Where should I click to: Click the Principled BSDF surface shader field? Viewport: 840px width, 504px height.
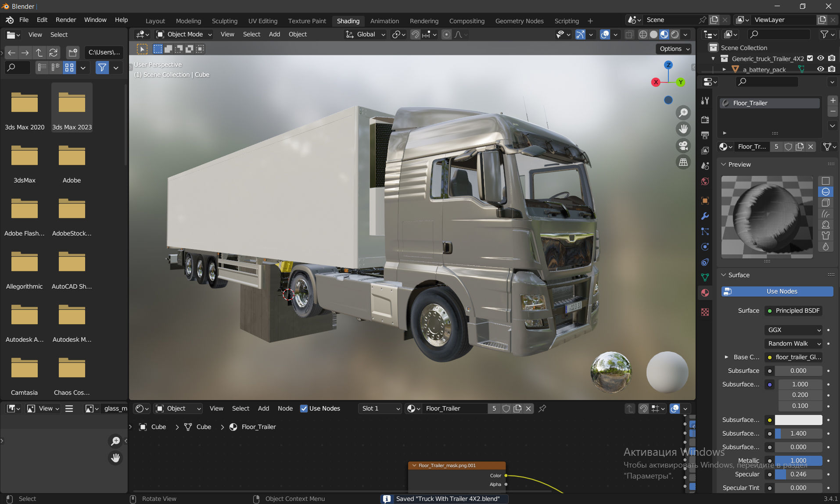point(793,311)
